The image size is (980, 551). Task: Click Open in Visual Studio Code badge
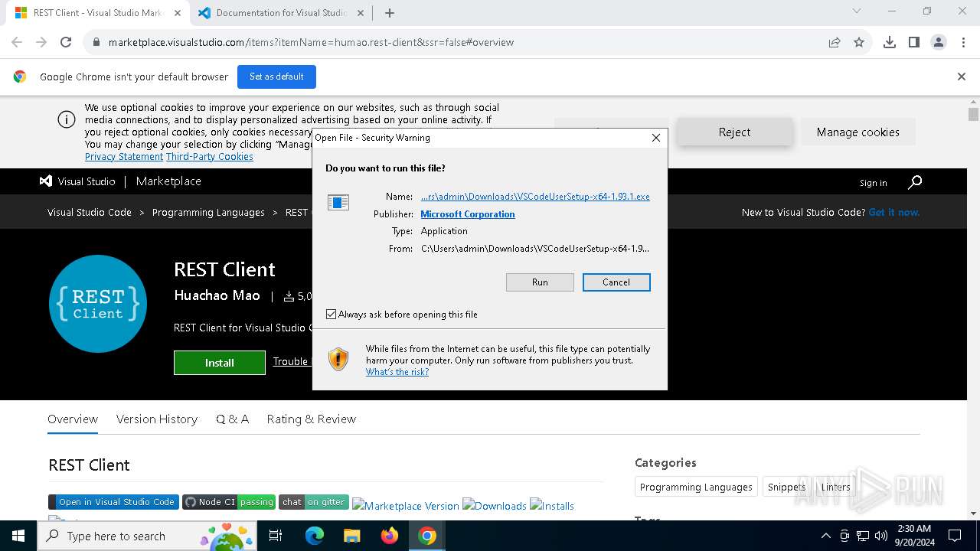click(x=113, y=502)
